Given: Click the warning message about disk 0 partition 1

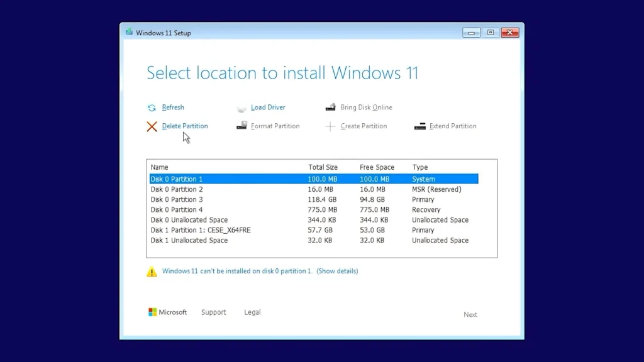Looking at the screenshot, I should pyautogui.click(x=237, y=271).
